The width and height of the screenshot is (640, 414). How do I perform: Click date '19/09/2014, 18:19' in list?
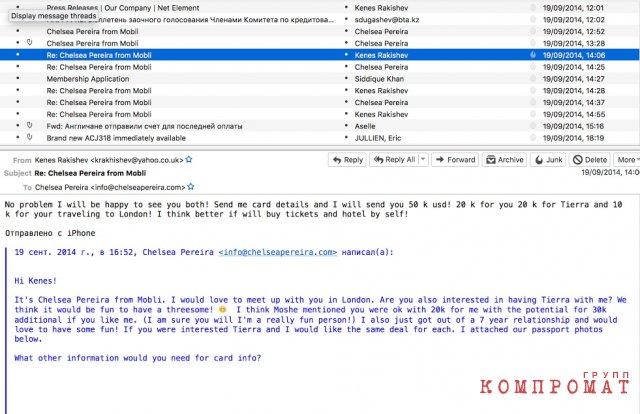(573, 138)
